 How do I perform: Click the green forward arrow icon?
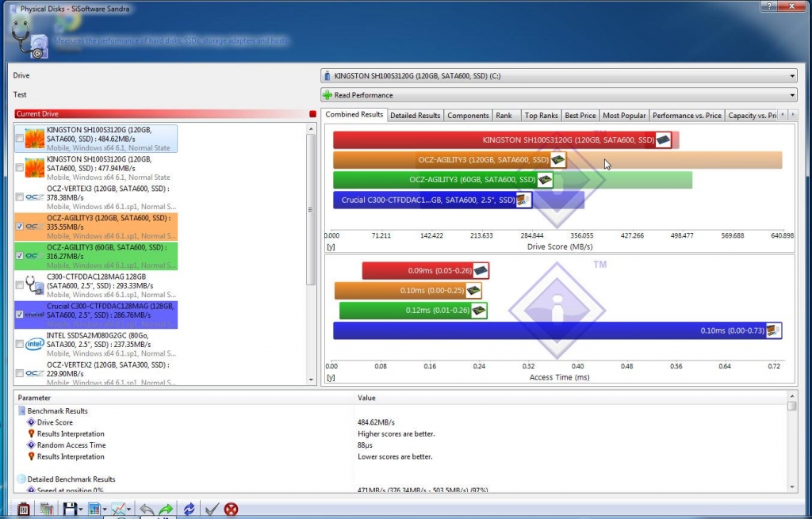[166, 509]
